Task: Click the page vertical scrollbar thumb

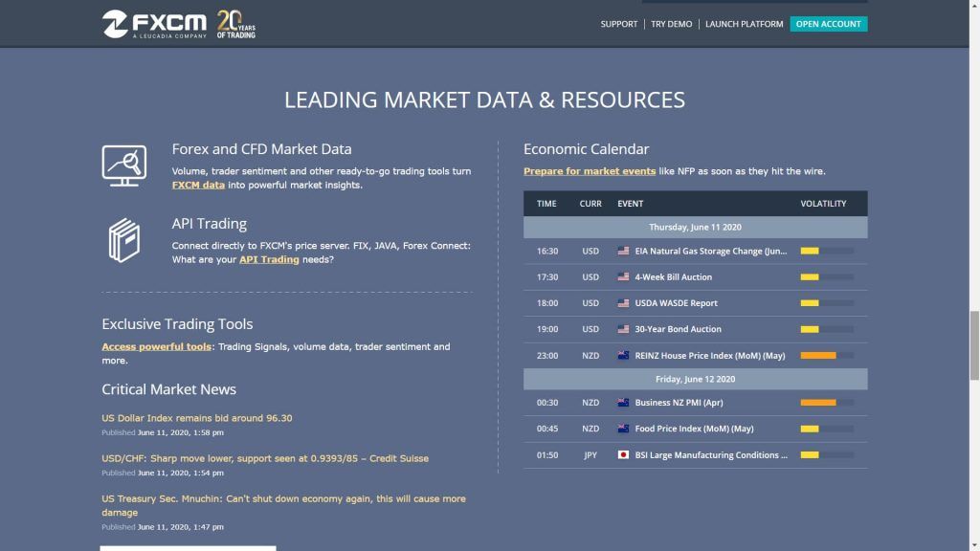Action: [x=974, y=344]
